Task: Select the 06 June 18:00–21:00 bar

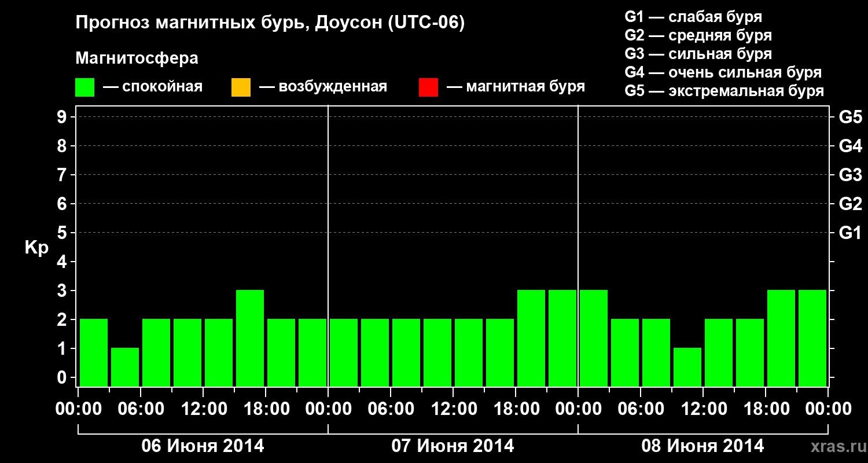Action: [281, 352]
